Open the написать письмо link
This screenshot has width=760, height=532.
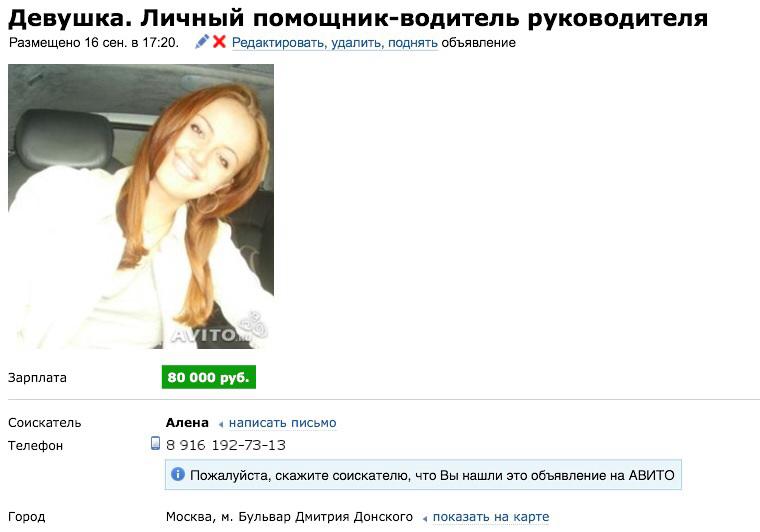tap(283, 423)
